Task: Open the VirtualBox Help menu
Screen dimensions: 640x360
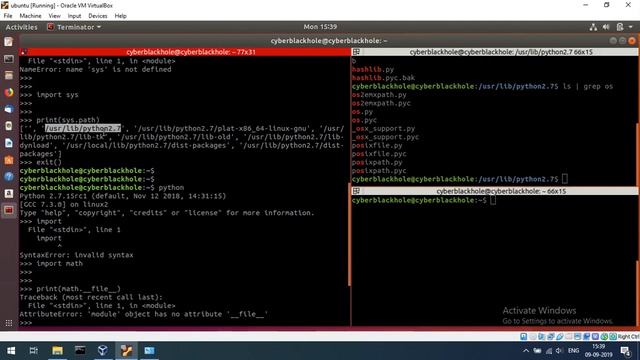Action: point(120,16)
